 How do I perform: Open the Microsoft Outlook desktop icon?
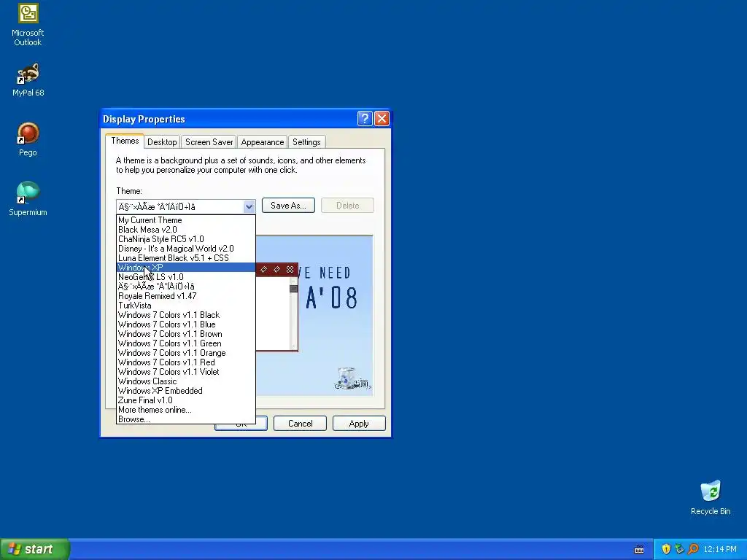pos(28,25)
